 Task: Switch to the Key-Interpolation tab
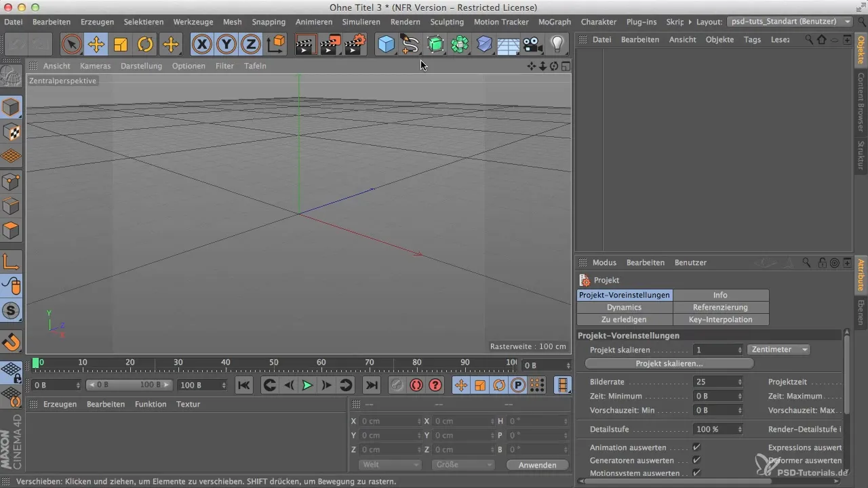click(721, 320)
